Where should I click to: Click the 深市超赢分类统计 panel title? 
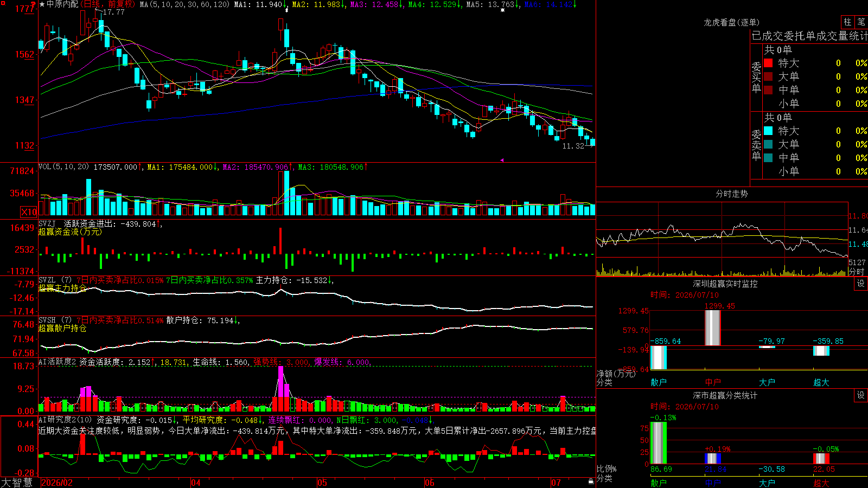(x=725, y=395)
